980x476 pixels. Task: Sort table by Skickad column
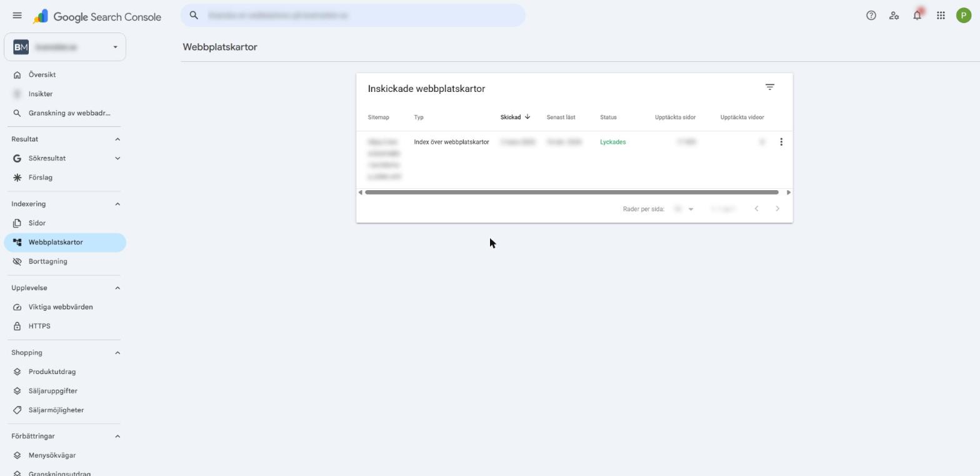pyautogui.click(x=515, y=117)
